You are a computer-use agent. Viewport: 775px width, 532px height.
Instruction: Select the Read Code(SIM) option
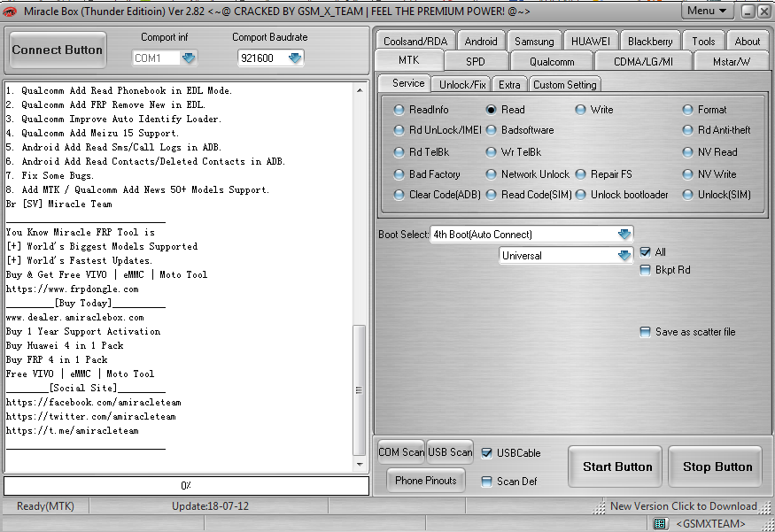point(491,195)
